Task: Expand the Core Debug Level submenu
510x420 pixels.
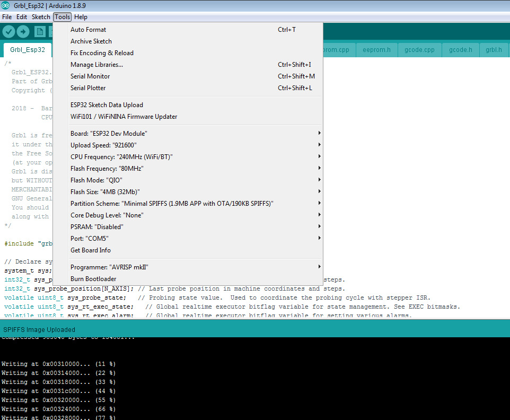Action: [188, 215]
